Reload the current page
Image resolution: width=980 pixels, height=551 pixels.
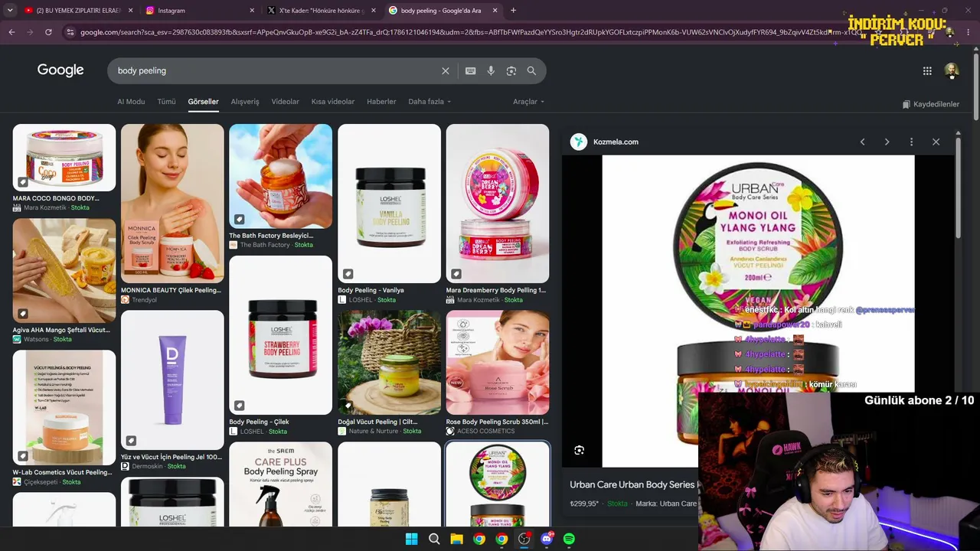48,32
